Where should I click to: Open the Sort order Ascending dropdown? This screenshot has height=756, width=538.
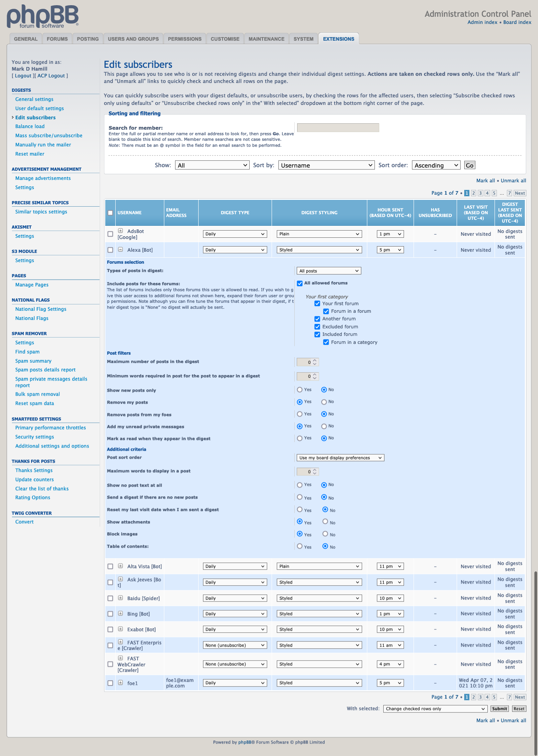pos(436,165)
